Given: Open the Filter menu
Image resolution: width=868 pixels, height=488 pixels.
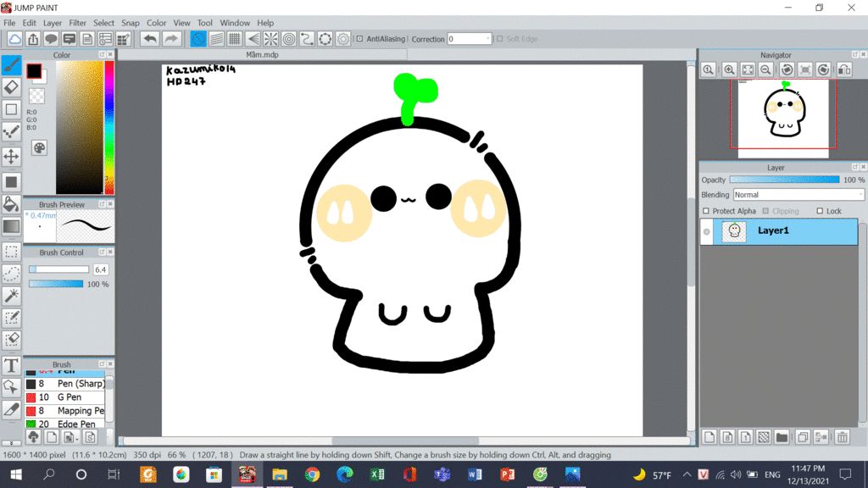Looking at the screenshot, I should point(77,23).
